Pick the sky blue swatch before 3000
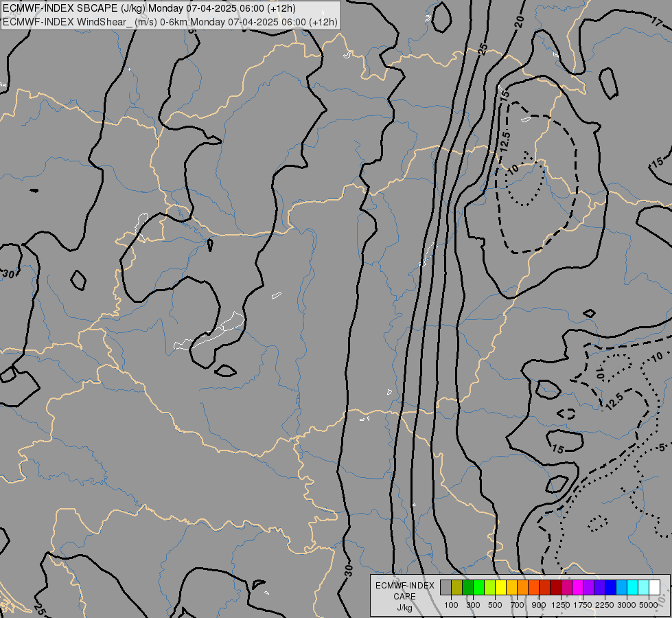This screenshot has height=618, width=672. click(x=621, y=588)
